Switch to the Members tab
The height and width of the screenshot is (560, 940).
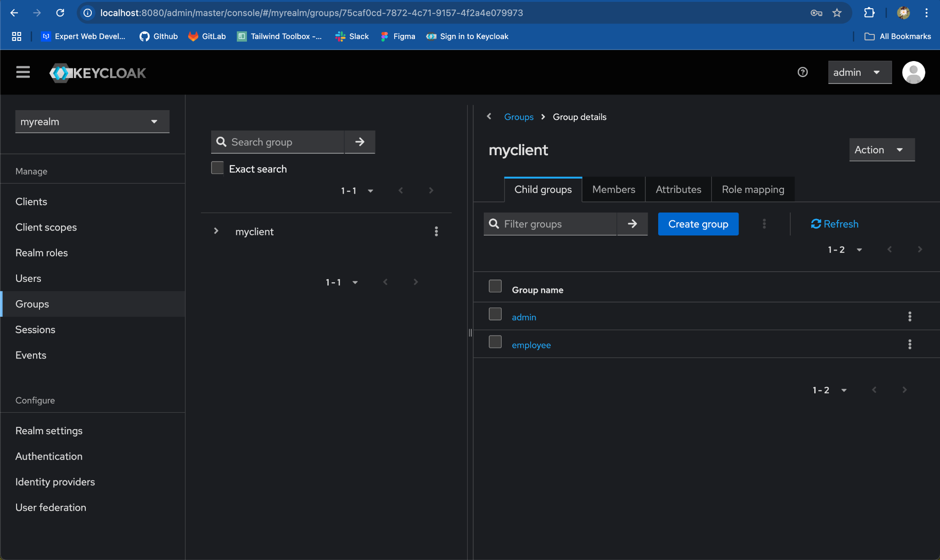613,189
